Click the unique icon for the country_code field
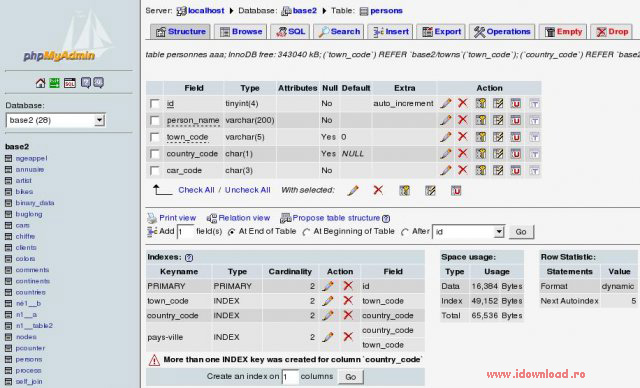This screenshot has width=640, height=388. pyautogui.click(x=516, y=154)
